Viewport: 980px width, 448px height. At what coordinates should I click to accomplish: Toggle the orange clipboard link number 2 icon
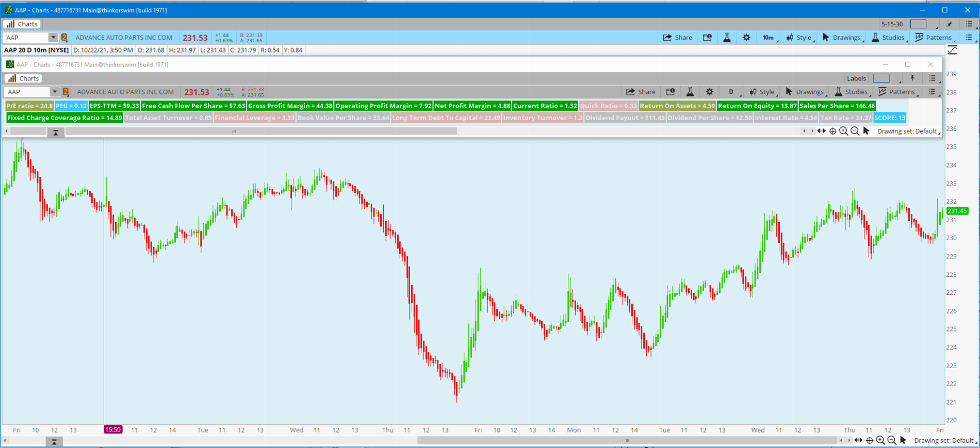[x=64, y=38]
